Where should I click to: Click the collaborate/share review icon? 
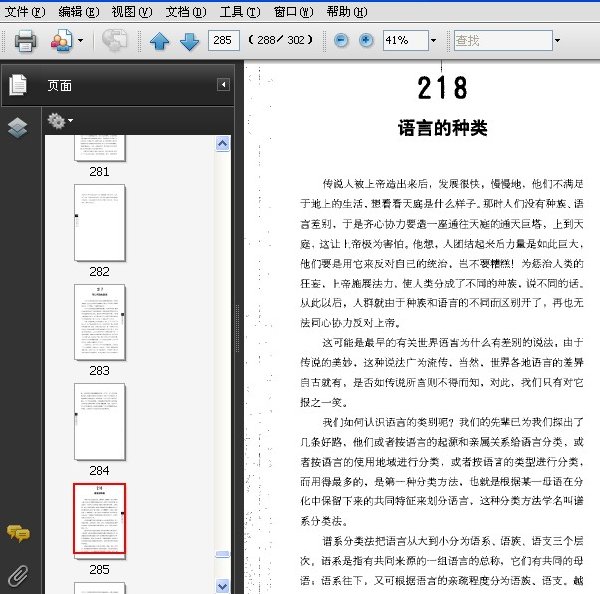pos(62,41)
